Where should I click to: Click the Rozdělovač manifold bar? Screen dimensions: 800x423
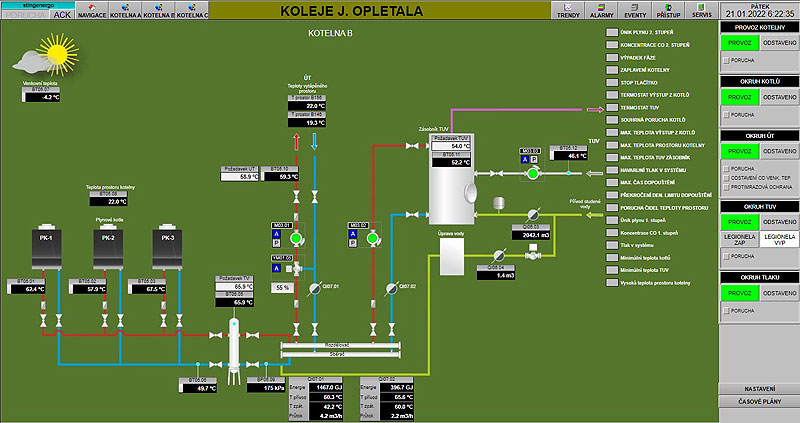[340, 345]
